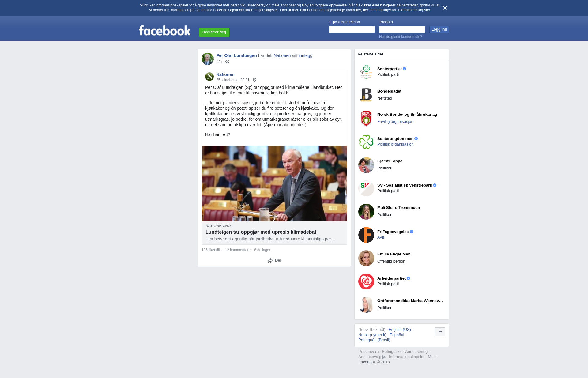
Task: Click the Senterungdommen green clover icon
Action: coord(366,142)
